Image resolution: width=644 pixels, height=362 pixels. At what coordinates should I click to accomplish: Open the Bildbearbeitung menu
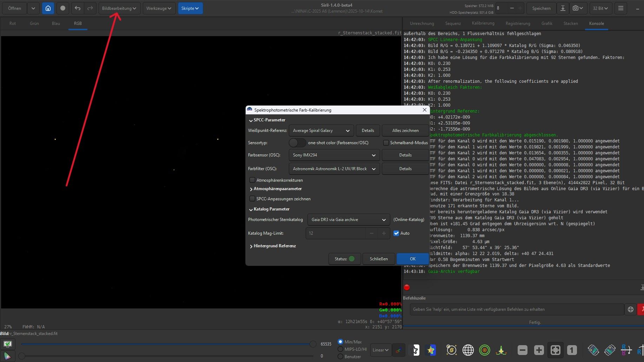[119, 8]
